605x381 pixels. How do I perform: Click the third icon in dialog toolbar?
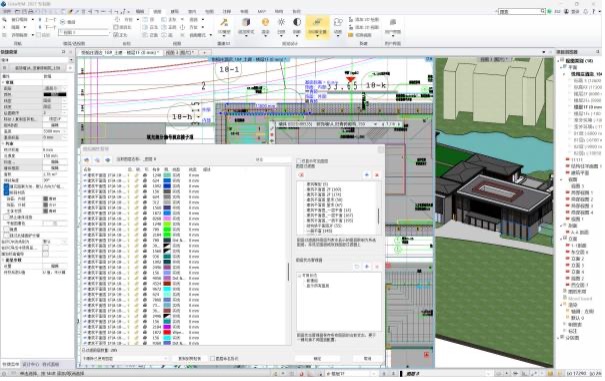click(x=108, y=159)
